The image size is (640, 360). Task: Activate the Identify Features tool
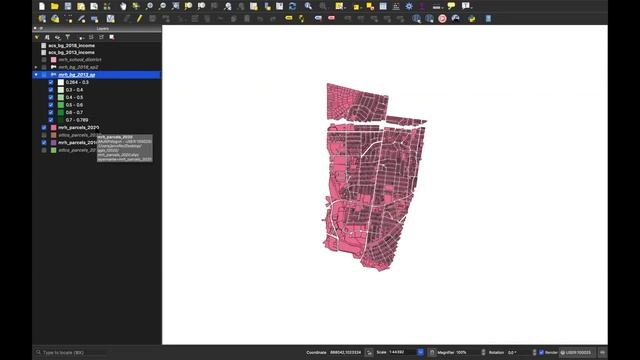tap(308, 6)
